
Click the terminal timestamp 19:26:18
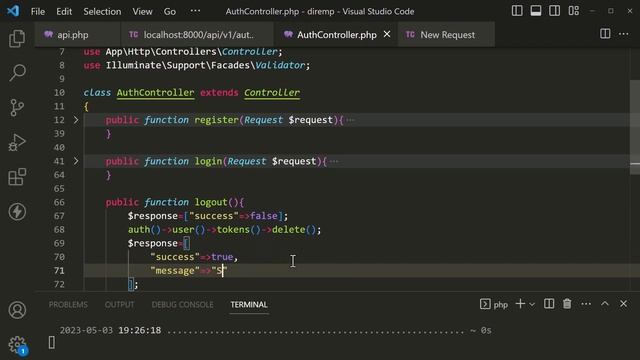pos(140,330)
